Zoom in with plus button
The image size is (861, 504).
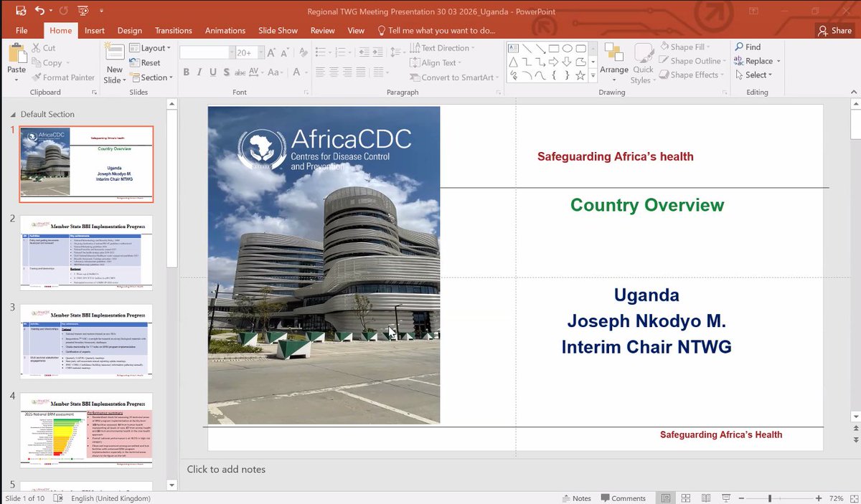tap(818, 498)
